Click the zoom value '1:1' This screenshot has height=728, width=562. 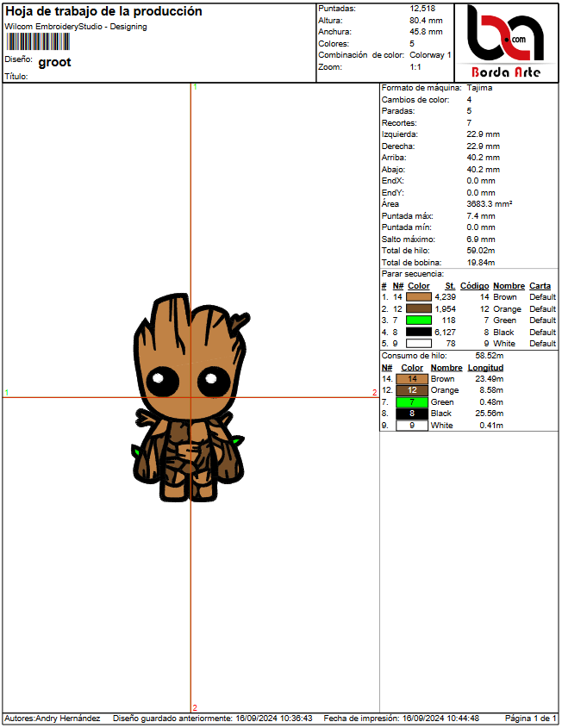coord(415,67)
